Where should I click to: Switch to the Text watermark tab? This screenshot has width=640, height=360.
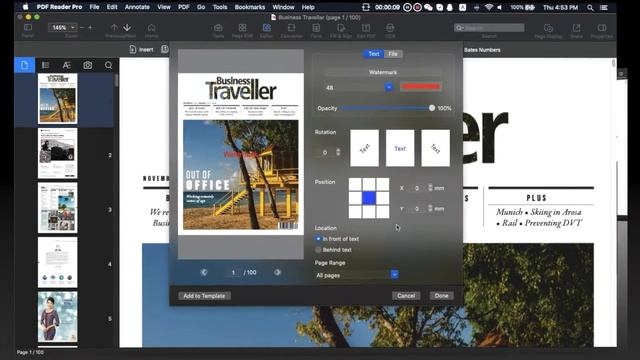click(373, 54)
